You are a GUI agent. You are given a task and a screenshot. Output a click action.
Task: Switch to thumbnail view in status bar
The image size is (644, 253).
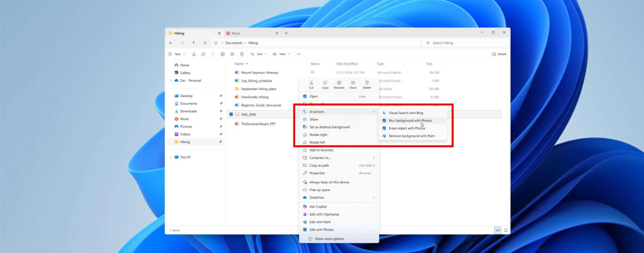pyautogui.click(x=506, y=230)
